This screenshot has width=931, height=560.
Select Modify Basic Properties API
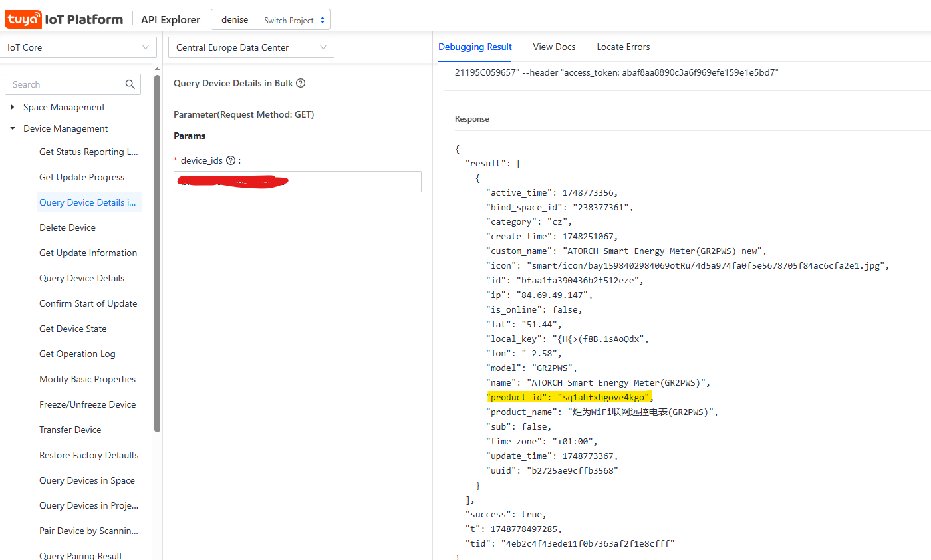[87, 379]
